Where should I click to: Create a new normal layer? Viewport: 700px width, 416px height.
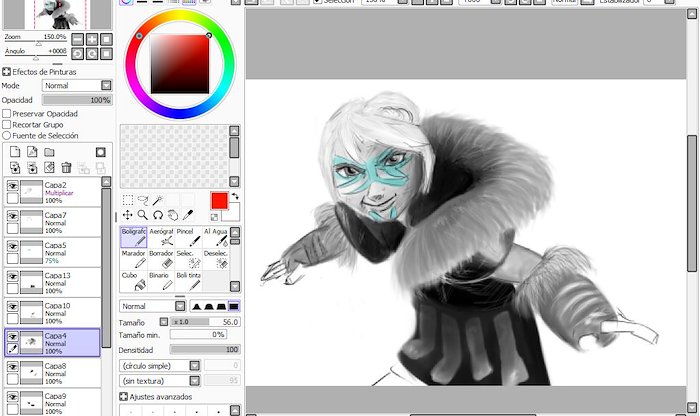[x=15, y=152]
